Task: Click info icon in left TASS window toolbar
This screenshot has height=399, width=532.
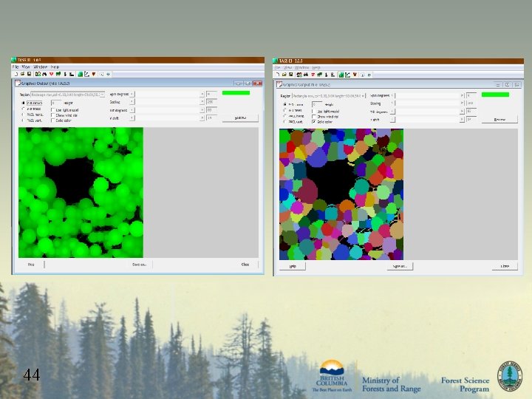Action: pos(101,74)
